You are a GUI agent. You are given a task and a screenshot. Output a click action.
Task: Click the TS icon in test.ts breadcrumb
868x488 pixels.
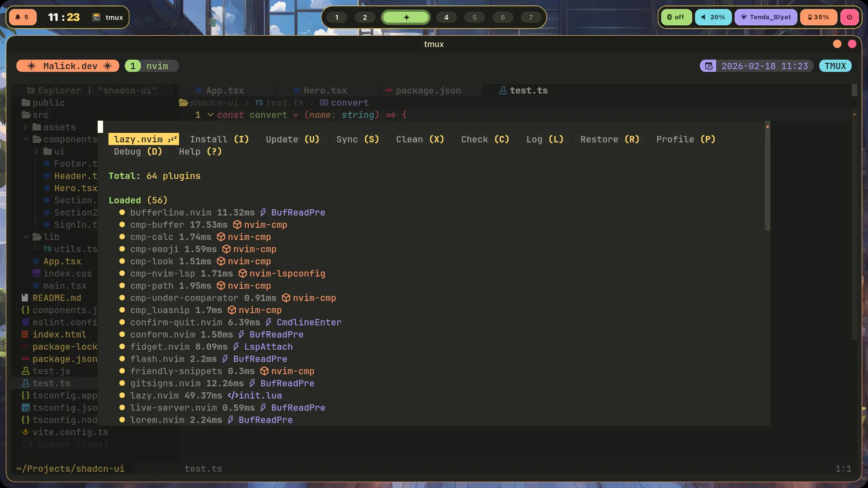pos(259,103)
